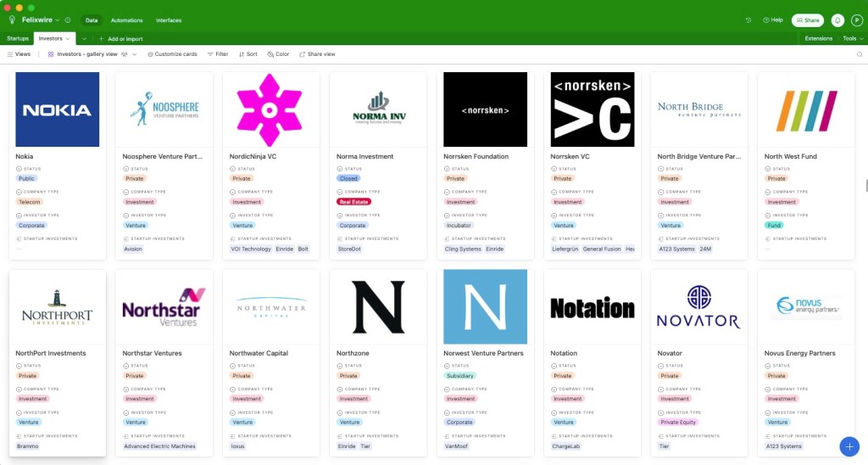This screenshot has height=465, width=868.
Task: Click the notifications bell icon
Action: click(837, 20)
